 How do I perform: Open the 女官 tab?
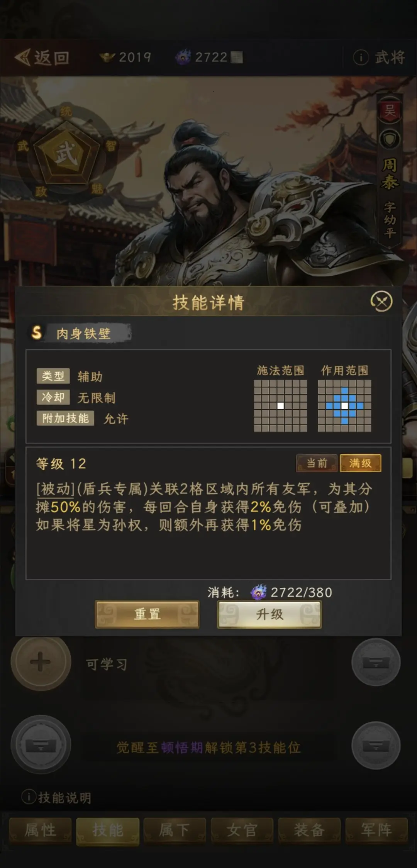[242, 830]
